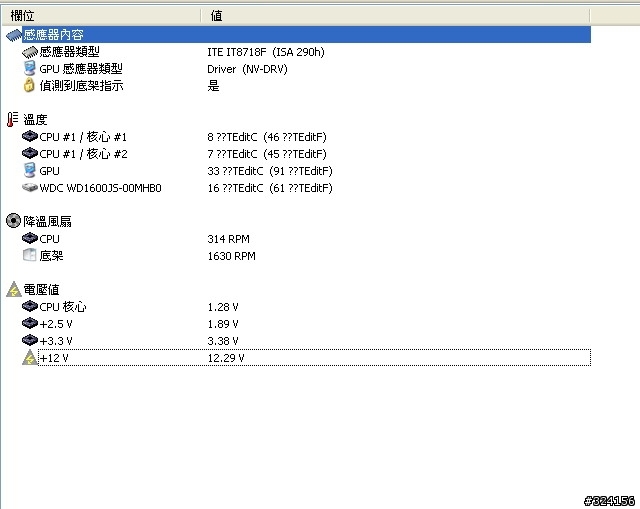Image resolution: width=640 pixels, height=509 pixels.
Task: Select the 偵測到底架指示 row label
Action: (x=81, y=86)
